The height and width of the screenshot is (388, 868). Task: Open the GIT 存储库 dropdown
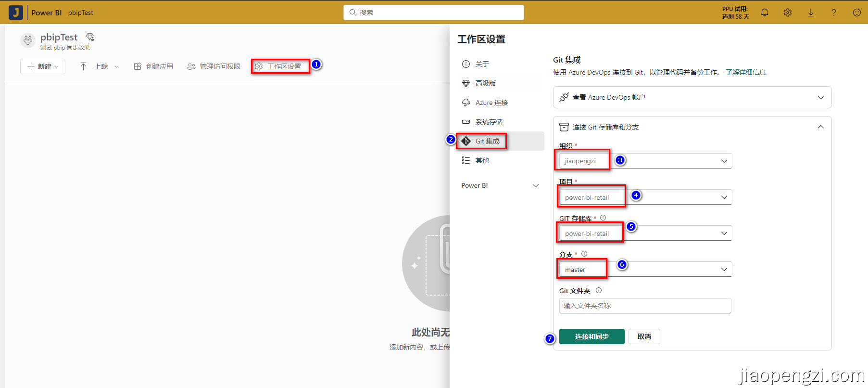click(645, 233)
